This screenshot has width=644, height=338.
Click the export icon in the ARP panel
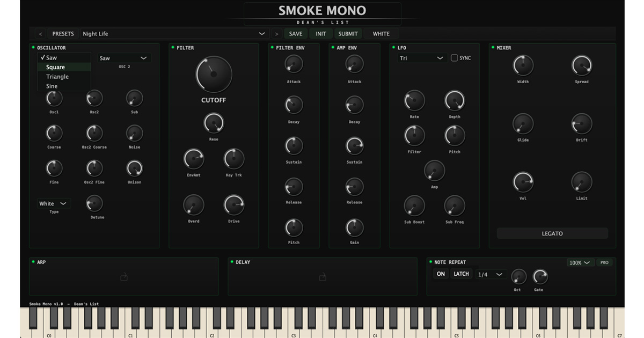pyautogui.click(x=123, y=277)
